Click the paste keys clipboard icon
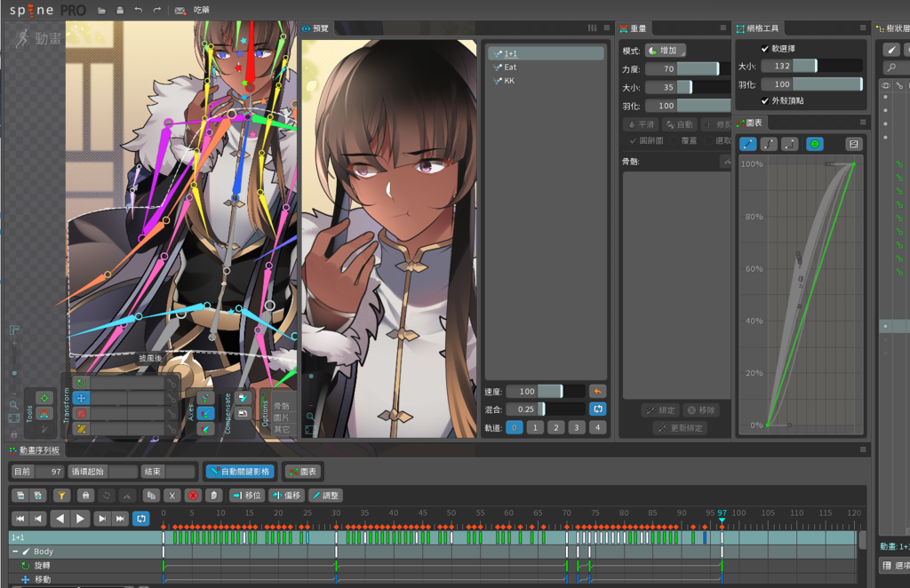 (x=213, y=496)
